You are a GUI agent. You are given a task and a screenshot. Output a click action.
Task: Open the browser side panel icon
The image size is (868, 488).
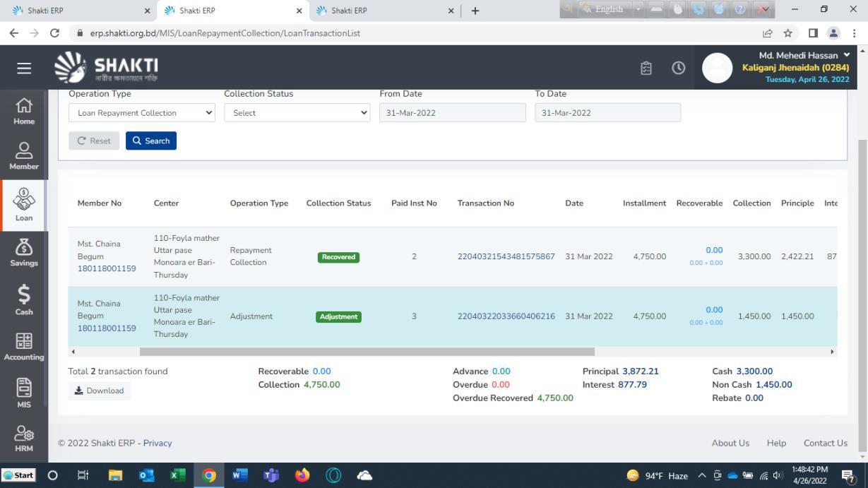click(x=813, y=33)
